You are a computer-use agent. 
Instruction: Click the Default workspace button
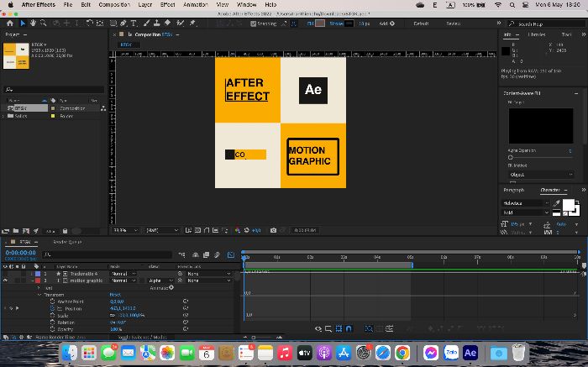click(421, 24)
